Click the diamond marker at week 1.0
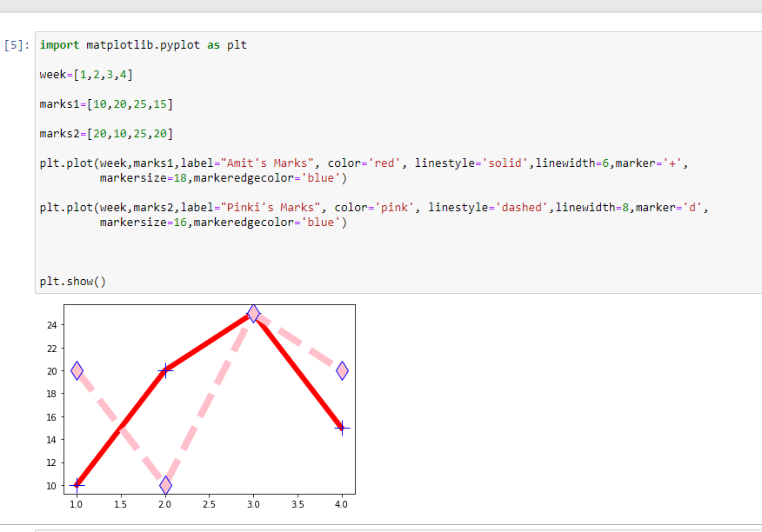 click(77, 370)
